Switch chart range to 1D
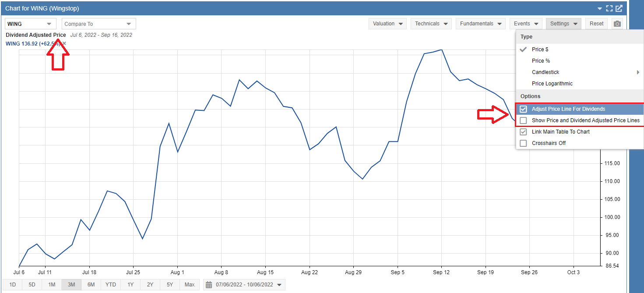This screenshot has width=644, height=293. pos(13,285)
